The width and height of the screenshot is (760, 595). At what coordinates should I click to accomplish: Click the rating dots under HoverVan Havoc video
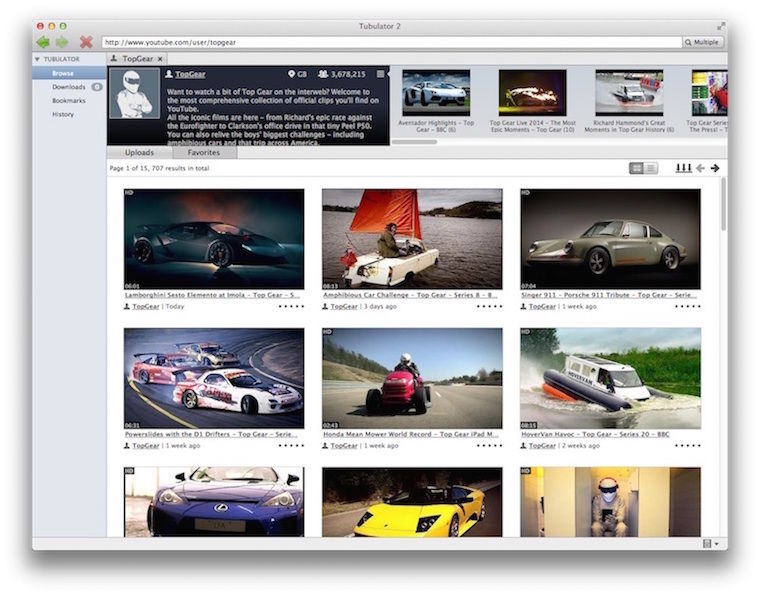pyautogui.click(x=688, y=445)
